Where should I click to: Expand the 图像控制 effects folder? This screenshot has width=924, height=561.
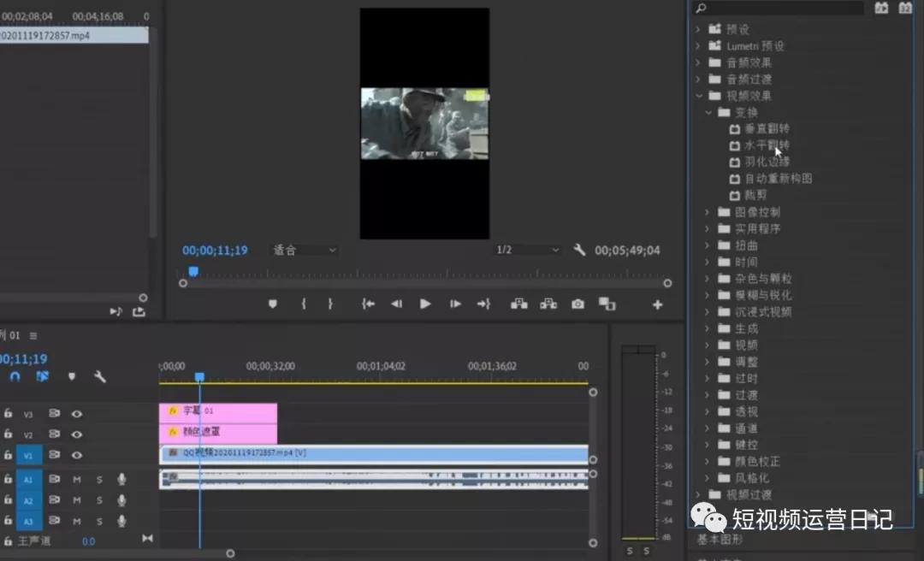pos(708,212)
